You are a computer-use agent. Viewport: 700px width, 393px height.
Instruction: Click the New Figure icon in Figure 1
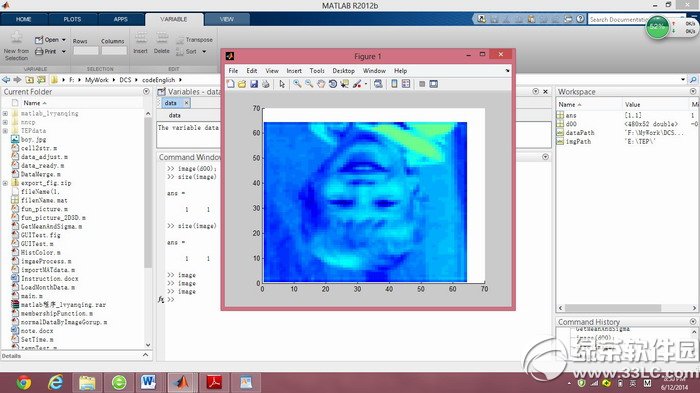(x=230, y=84)
